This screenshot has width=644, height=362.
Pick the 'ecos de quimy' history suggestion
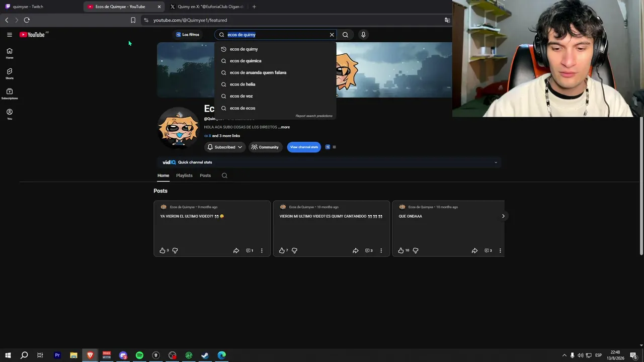pos(275,49)
